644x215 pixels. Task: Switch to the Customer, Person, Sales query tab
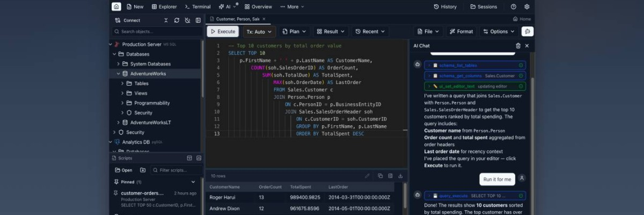click(237, 19)
